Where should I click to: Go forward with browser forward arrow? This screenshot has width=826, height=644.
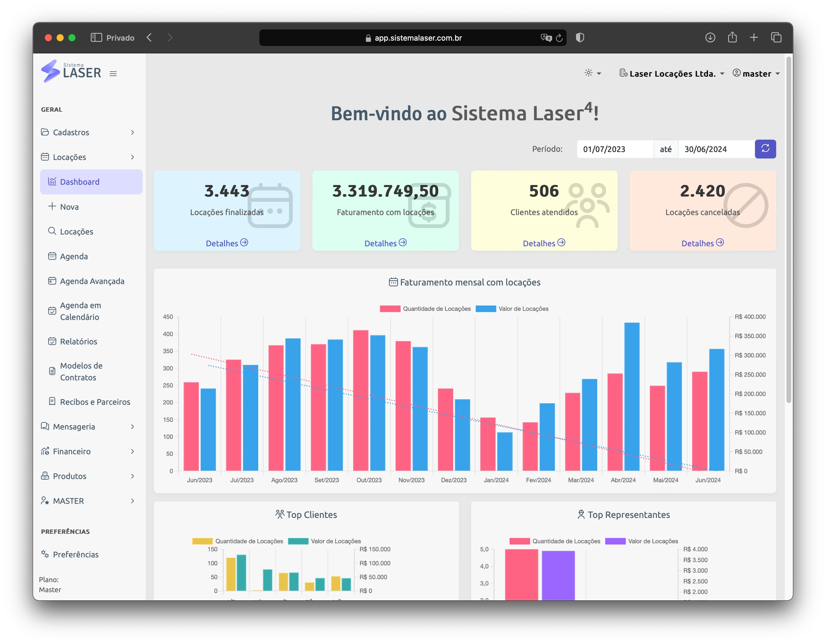tap(170, 37)
